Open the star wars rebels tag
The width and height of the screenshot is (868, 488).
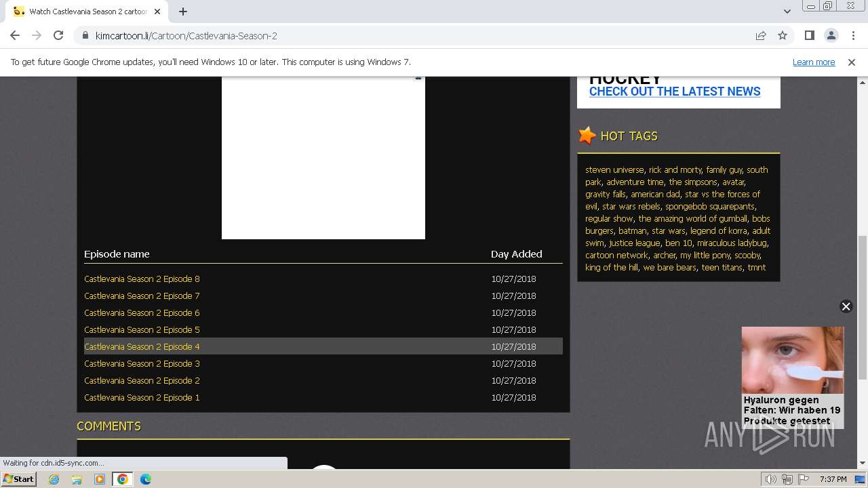[631, 207]
